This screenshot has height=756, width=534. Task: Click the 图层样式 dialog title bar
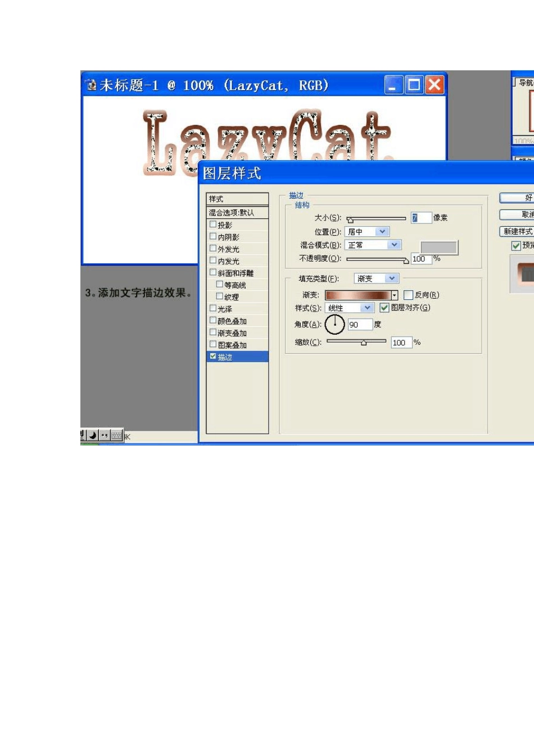[366, 173]
